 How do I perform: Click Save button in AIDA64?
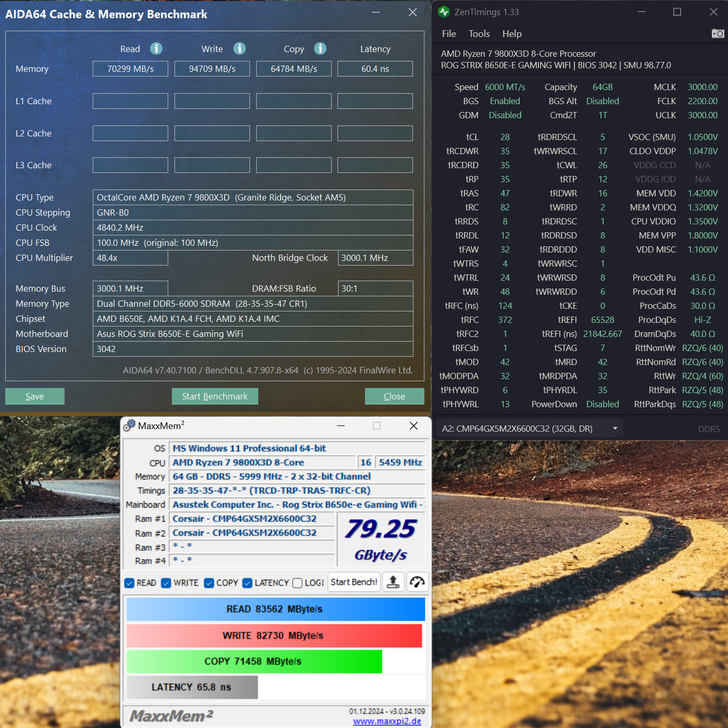point(35,396)
